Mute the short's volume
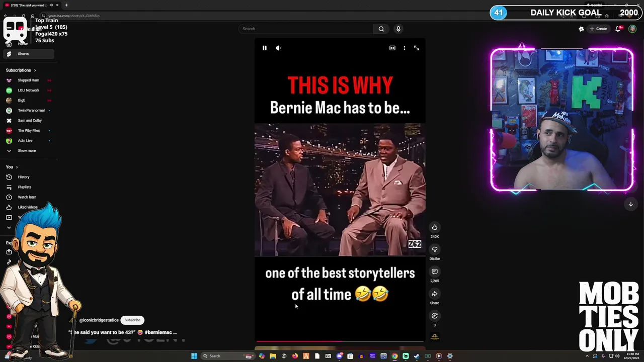Viewport: 644px width, 362px height. 278,48
